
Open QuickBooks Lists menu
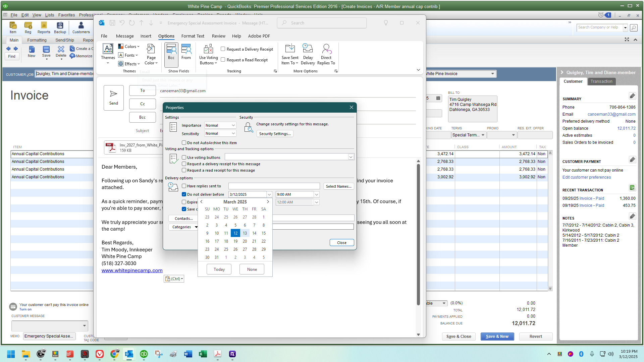50,15
